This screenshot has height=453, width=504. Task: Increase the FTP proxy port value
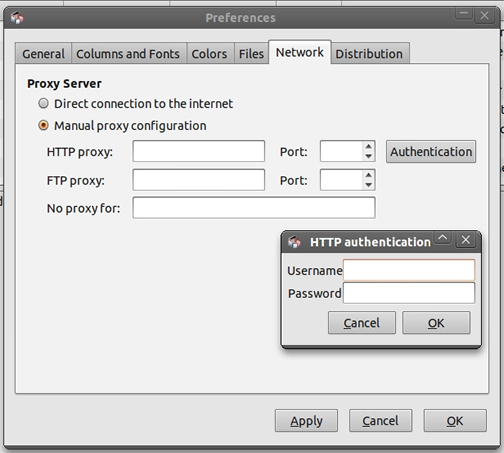point(368,175)
